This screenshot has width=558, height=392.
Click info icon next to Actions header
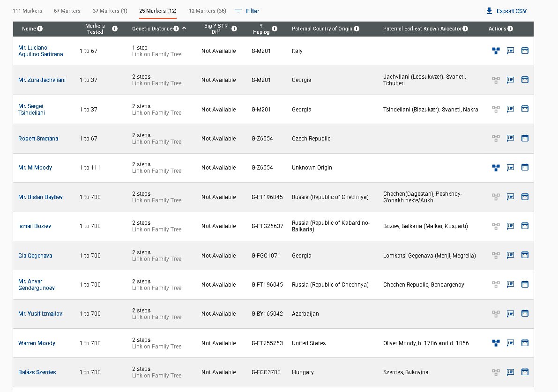pos(510,29)
